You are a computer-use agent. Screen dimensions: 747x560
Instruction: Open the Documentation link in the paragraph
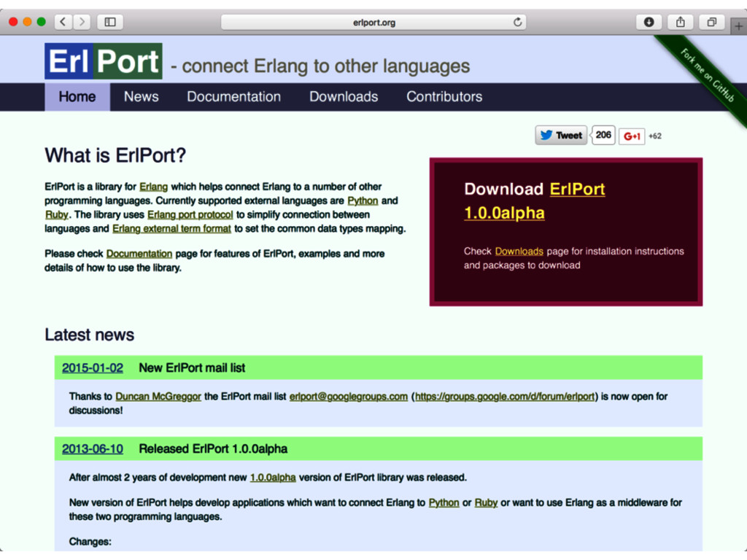[139, 254]
